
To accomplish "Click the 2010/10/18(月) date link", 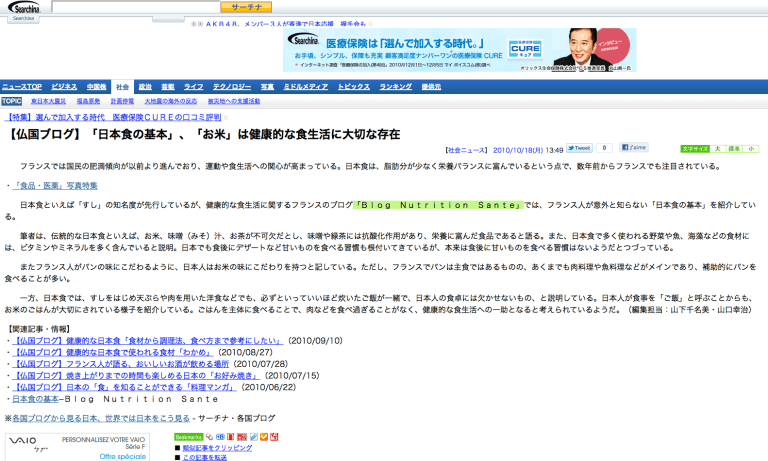I will click(518, 150).
